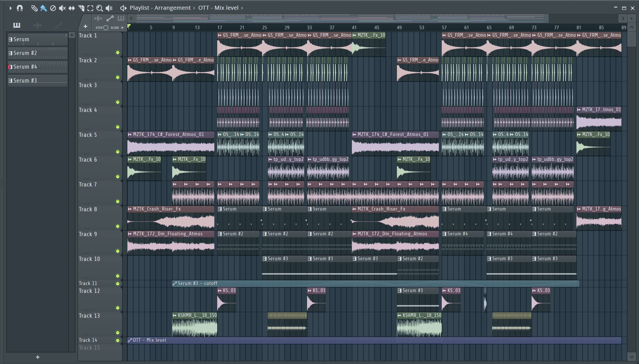The image size is (639, 364).
Task: Select the Paint brush tool
Action: click(43, 8)
